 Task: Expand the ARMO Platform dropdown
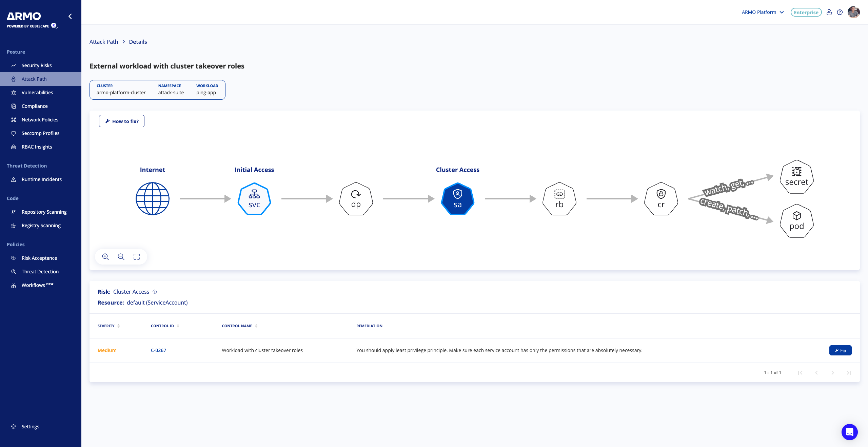[x=763, y=12]
